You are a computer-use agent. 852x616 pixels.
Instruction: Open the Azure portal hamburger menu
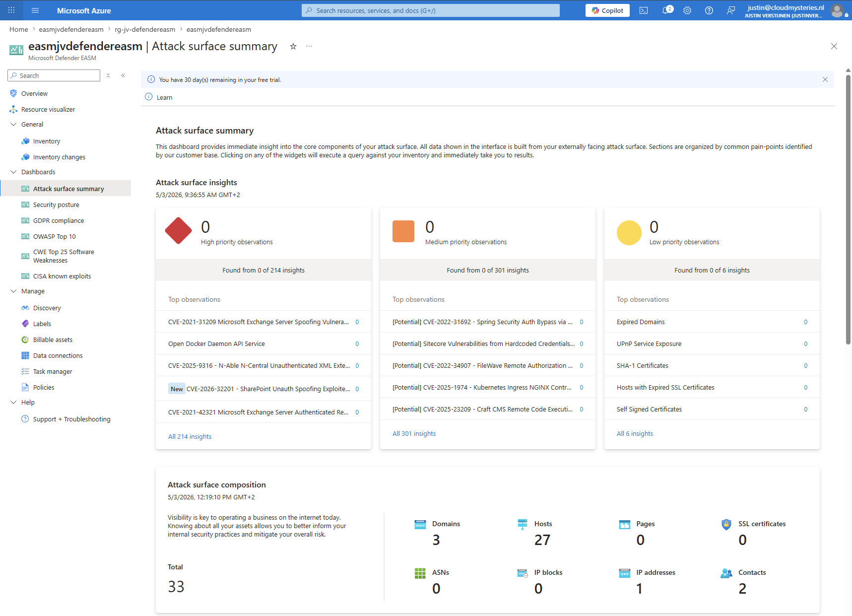(35, 10)
